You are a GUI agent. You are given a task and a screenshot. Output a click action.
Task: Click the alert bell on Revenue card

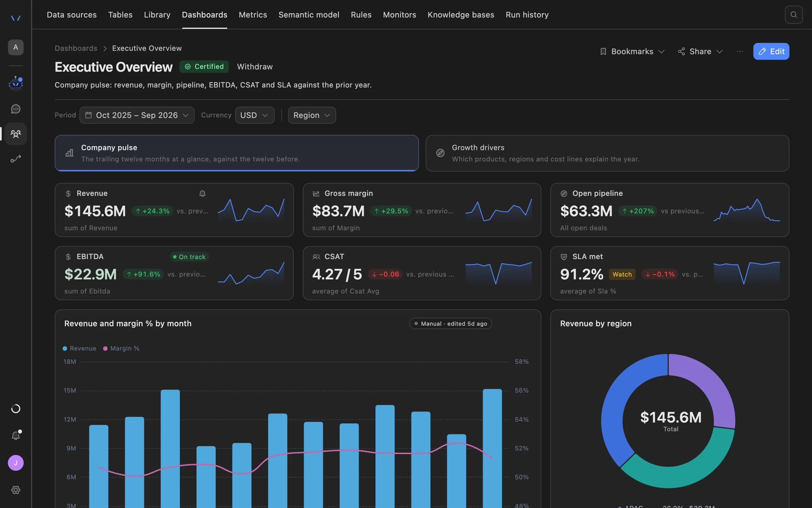tap(202, 193)
